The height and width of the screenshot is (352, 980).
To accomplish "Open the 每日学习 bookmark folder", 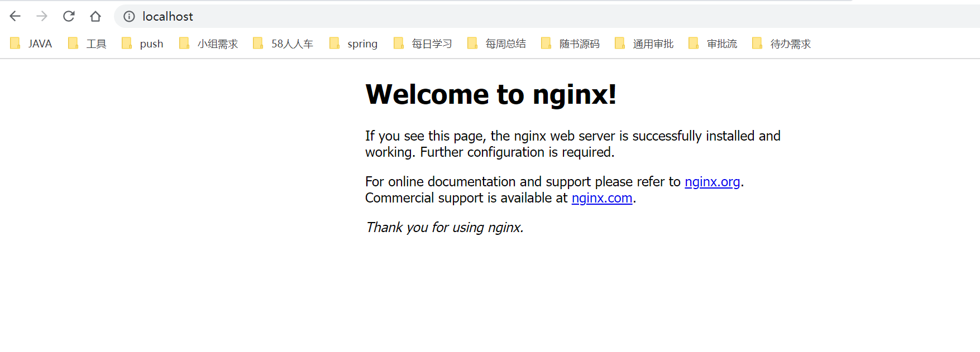I will coord(423,44).
